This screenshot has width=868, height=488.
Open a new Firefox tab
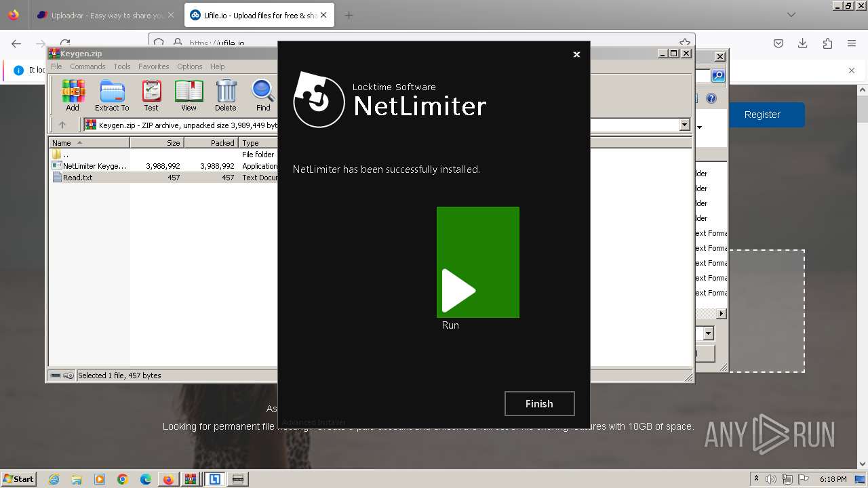tap(349, 15)
